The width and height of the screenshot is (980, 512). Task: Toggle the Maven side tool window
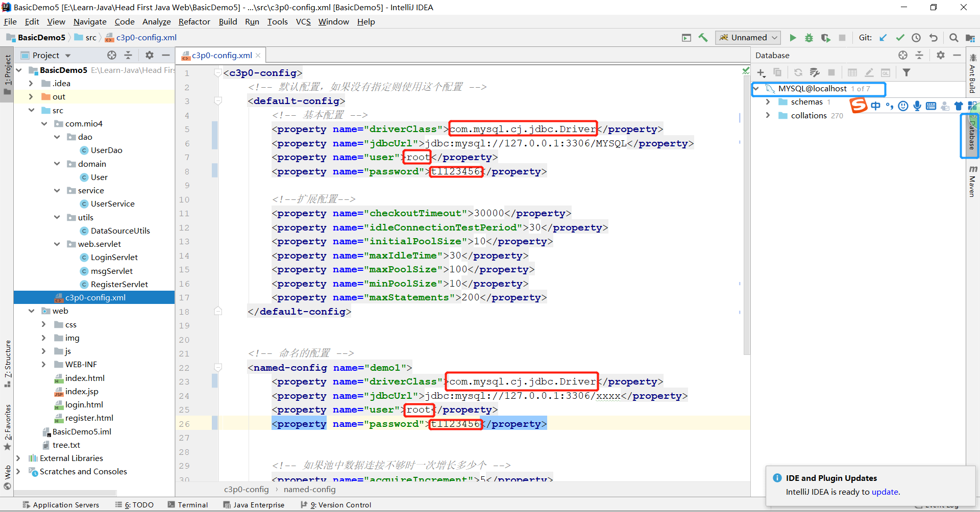(x=973, y=182)
